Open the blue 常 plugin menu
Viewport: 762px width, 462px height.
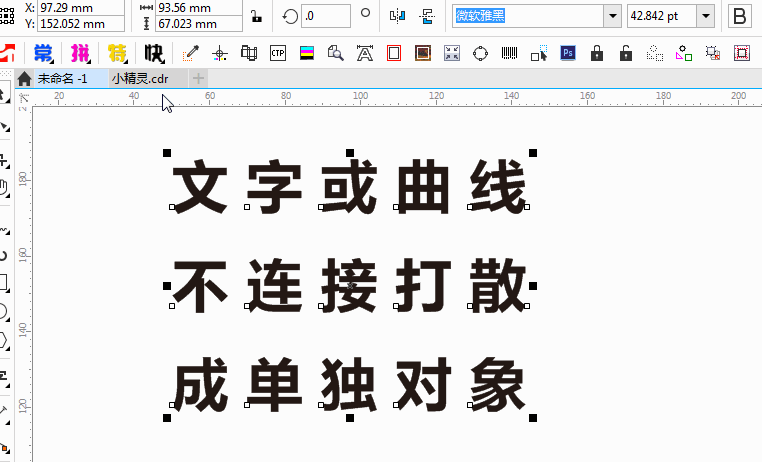[43, 53]
